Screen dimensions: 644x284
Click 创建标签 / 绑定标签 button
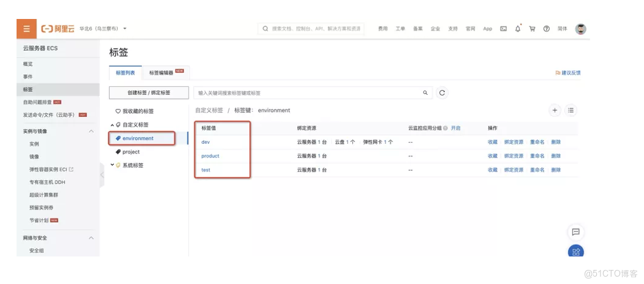click(149, 93)
